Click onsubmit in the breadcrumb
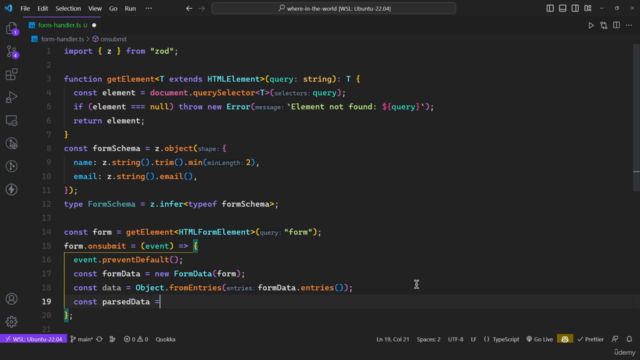 click(113, 39)
